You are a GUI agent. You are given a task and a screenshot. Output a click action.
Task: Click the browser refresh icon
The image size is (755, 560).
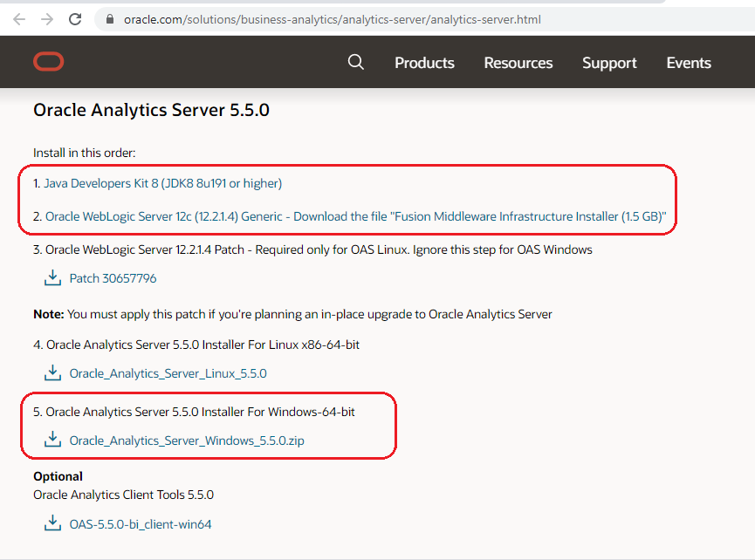[x=75, y=17]
